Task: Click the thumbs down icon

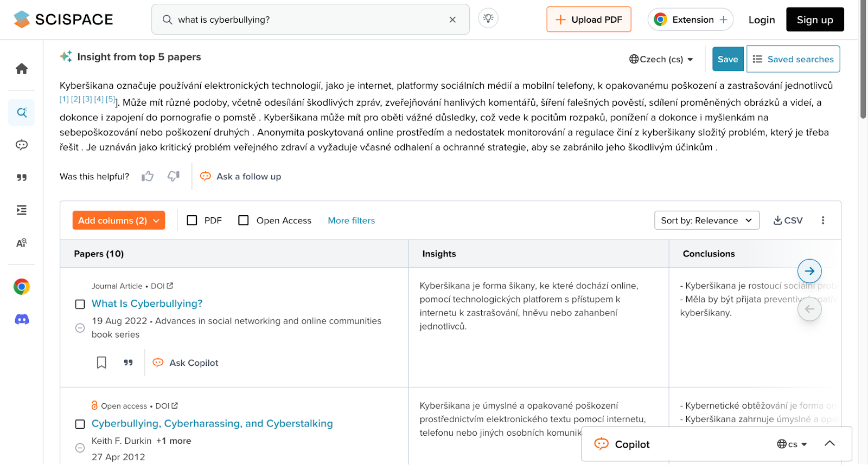Action: click(174, 176)
